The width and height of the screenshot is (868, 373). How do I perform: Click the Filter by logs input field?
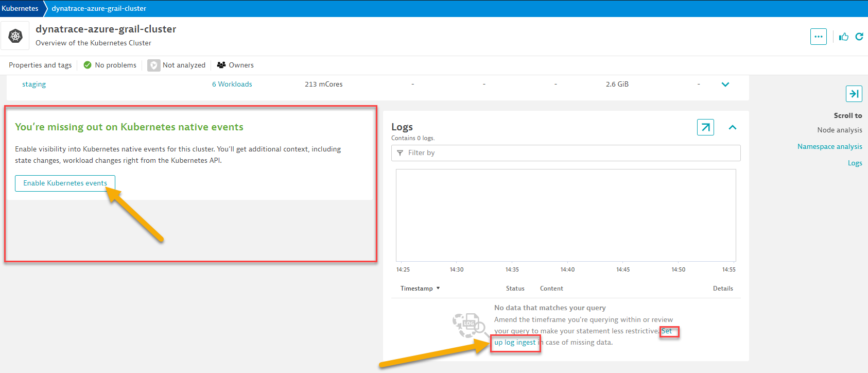[566, 153]
